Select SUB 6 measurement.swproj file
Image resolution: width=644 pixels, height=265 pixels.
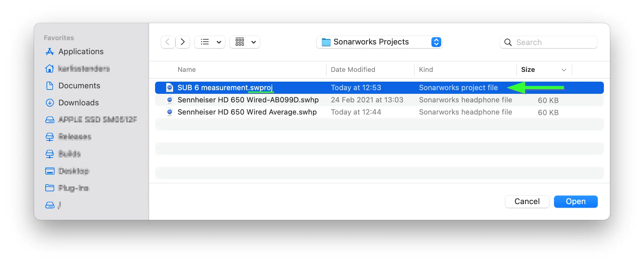[x=379, y=88]
